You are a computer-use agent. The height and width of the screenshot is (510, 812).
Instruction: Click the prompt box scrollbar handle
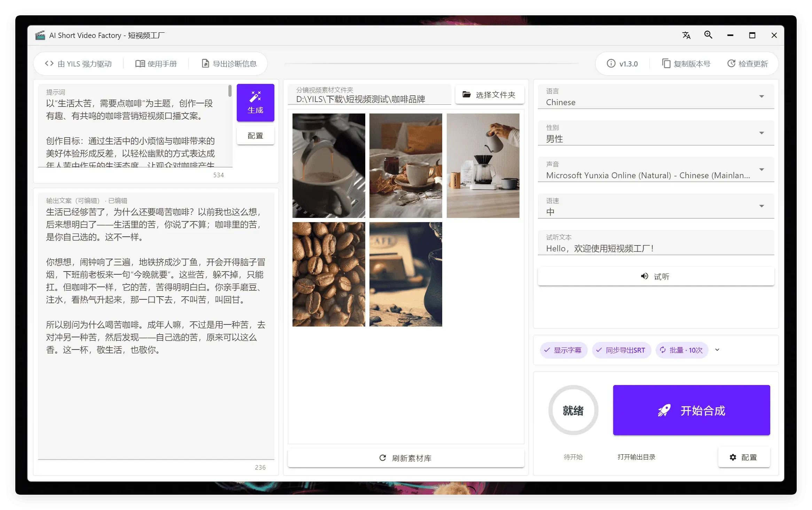point(230,91)
